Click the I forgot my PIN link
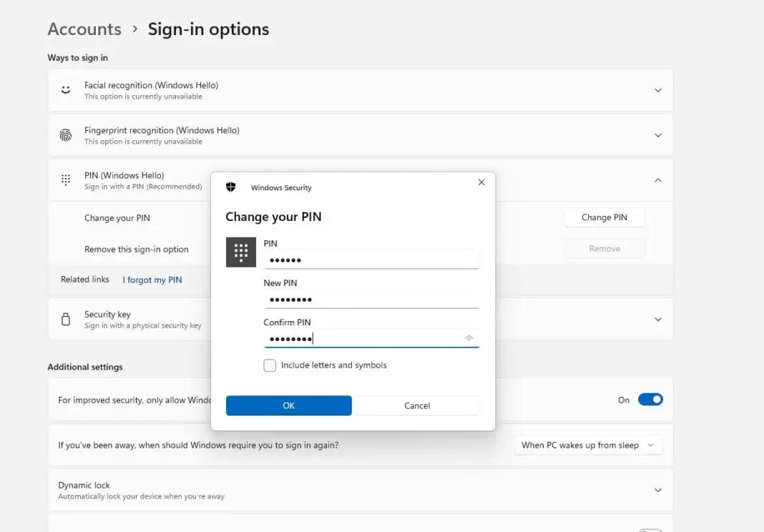764x532 pixels. [152, 280]
